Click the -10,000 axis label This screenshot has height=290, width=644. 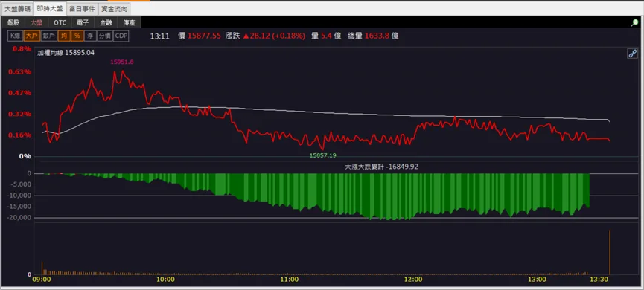pos(19,196)
